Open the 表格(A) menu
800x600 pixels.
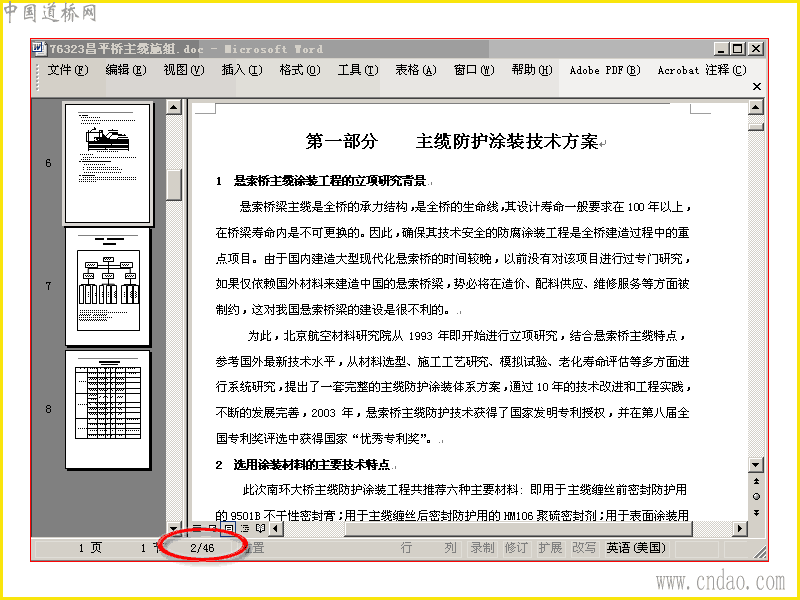(x=415, y=70)
